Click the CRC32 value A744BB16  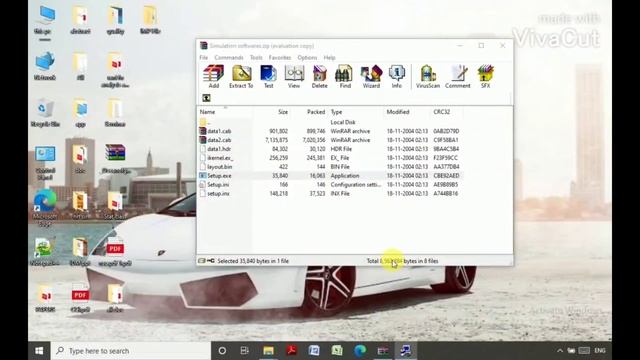(x=445, y=193)
